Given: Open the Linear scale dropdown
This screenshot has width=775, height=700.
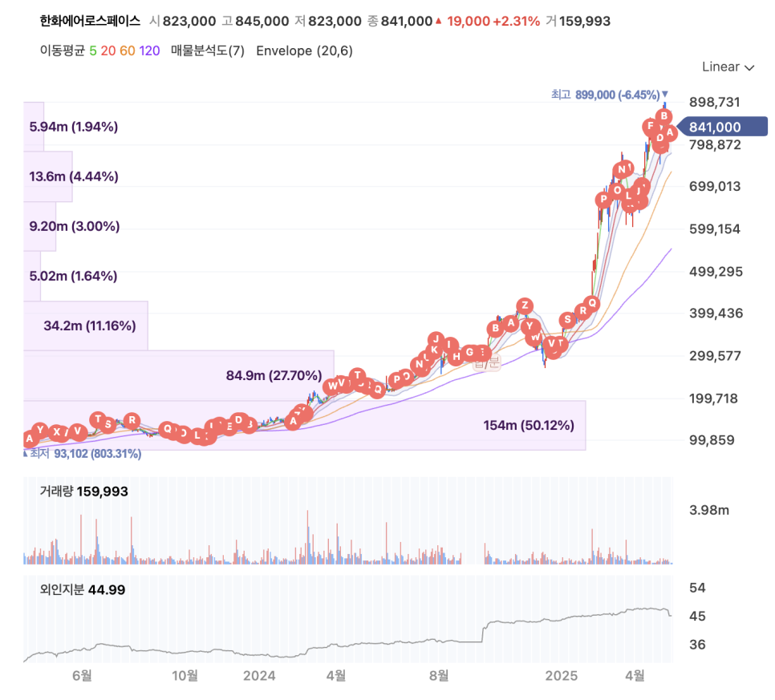Looking at the screenshot, I should pyautogui.click(x=728, y=67).
